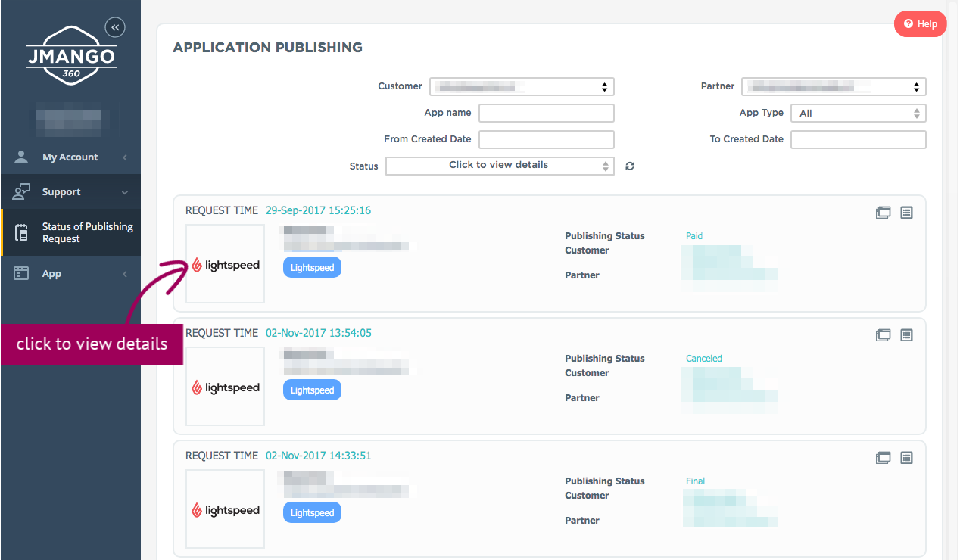Click the Final publishing status

[695, 481]
